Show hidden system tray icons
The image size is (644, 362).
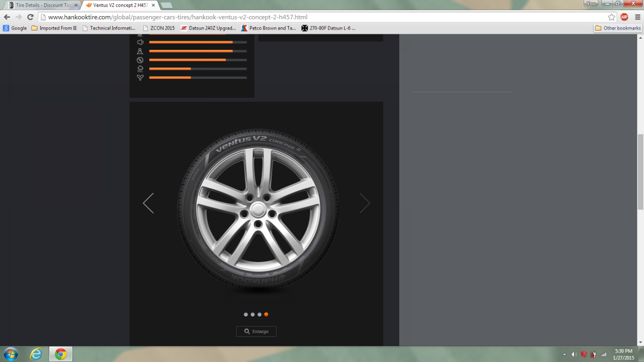564,354
